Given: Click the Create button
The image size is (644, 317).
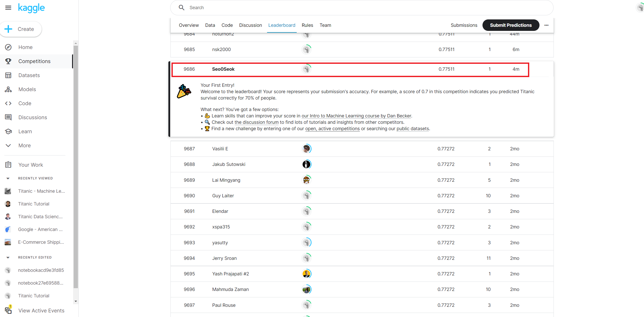Looking at the screenshot, I should 21,29.
